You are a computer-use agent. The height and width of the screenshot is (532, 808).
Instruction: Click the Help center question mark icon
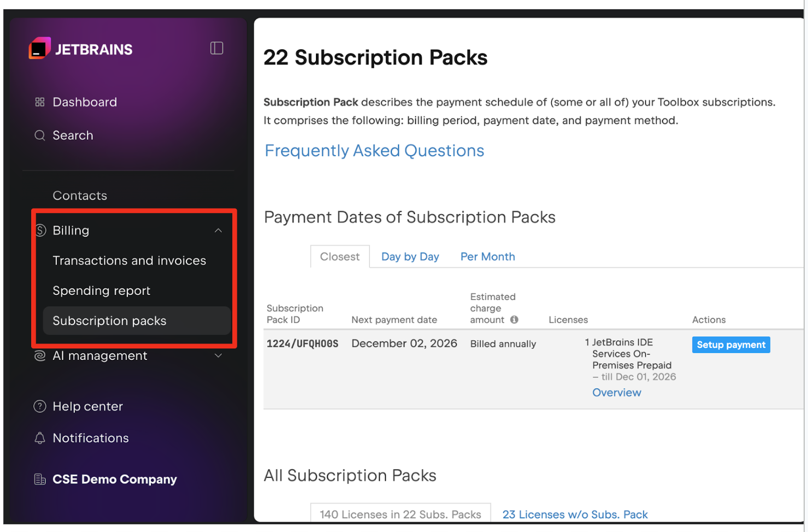click(x=39, y=406)
